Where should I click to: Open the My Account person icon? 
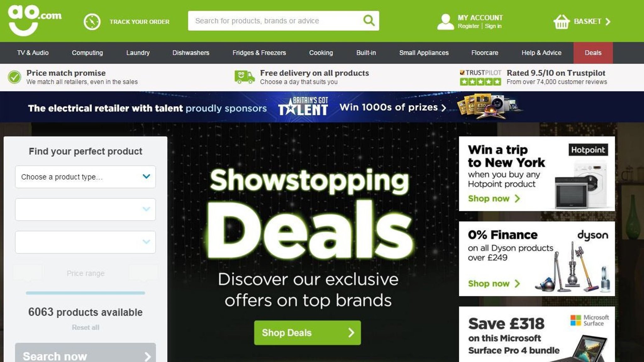(x=445, y=22)
